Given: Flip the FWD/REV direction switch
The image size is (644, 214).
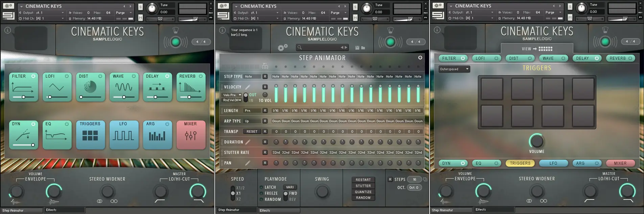Looking at the screenshot, I should pyautogui.click(x=285, y=196).
